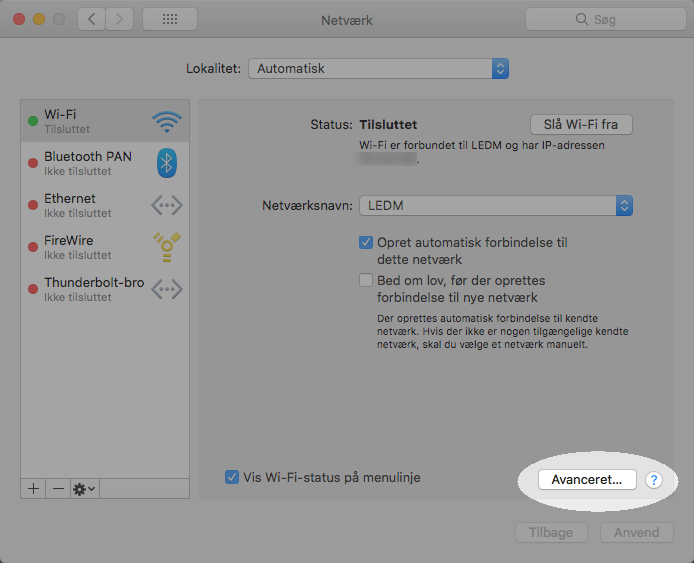The width and height of the screenshot is (694, 563).
Task: Uncheck Opret automatisk forbindelse til dette netværk
Action: [x=366, y=243]
